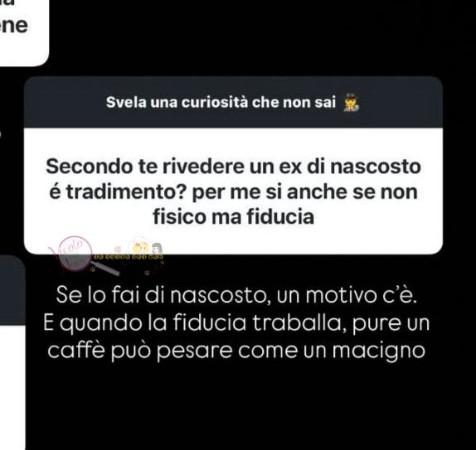Image resolution: width=476 pixels, height=450 pixels.
Task: Tap the line "E quando la fiducia traballa"
Action: point(193,323)
